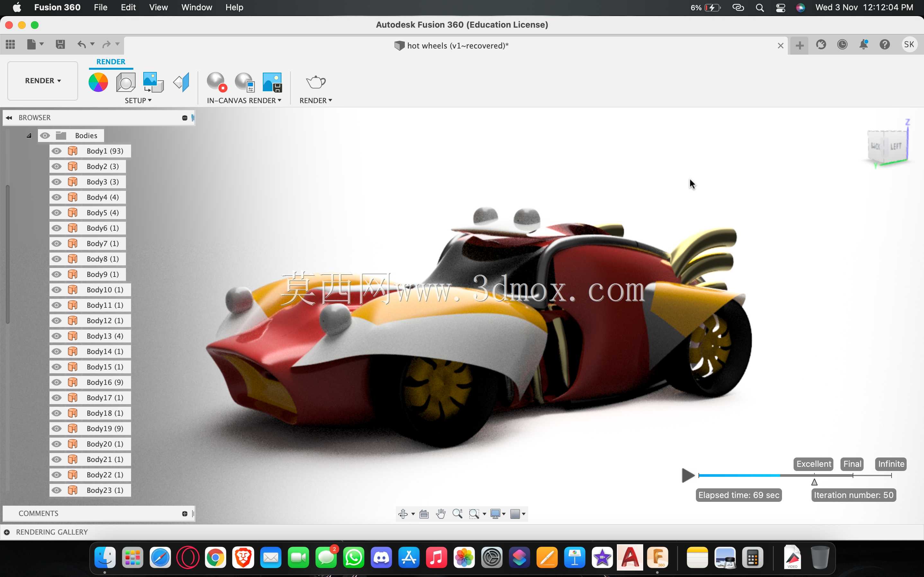The height and width of the screenshot is (577, 924).
Task: Select the RENDER ribbon tab
Action: coord(111,62)
